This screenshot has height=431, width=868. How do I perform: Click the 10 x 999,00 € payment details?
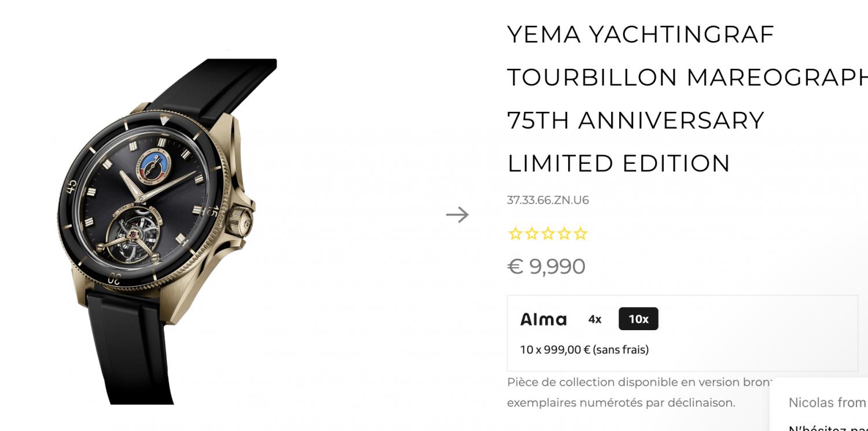pyautogui.click(x=584, y=350)
